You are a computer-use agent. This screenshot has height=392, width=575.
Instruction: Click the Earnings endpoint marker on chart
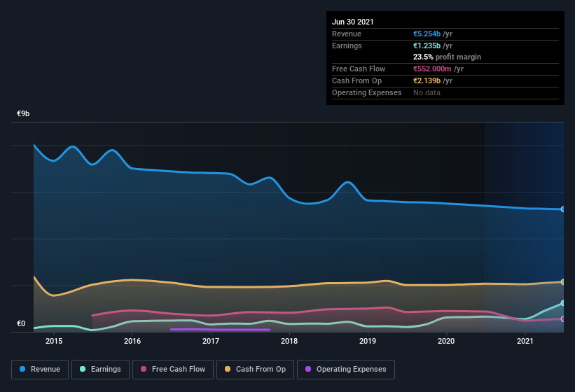tap(562, 303)
